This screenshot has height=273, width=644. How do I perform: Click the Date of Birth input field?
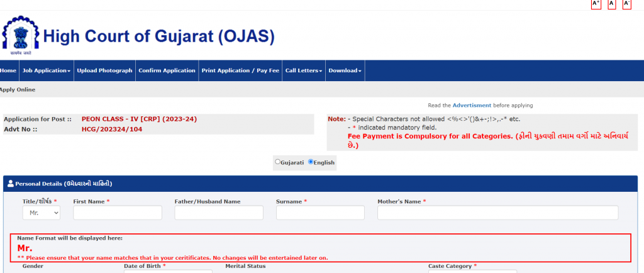pyautogui.click(x=168, y=271)
